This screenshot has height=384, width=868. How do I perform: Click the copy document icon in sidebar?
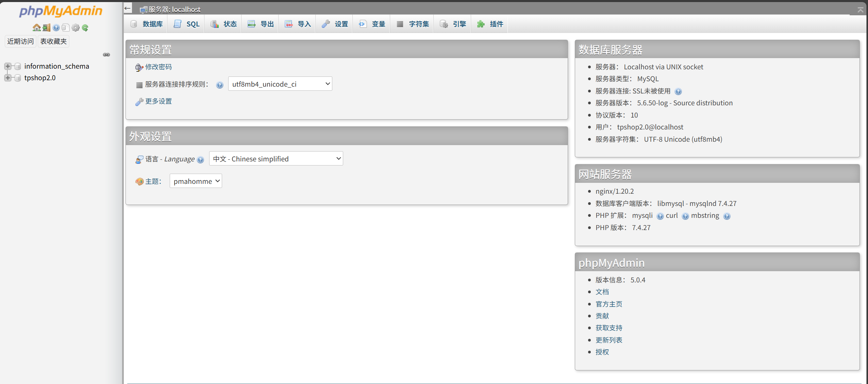point(66,28)
